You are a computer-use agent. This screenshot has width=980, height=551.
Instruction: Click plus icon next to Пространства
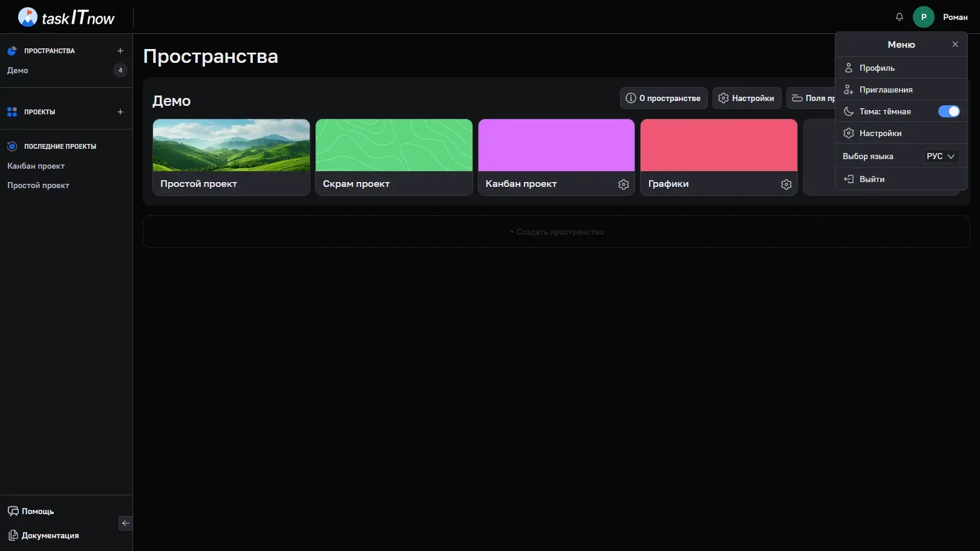pos(120,51)
